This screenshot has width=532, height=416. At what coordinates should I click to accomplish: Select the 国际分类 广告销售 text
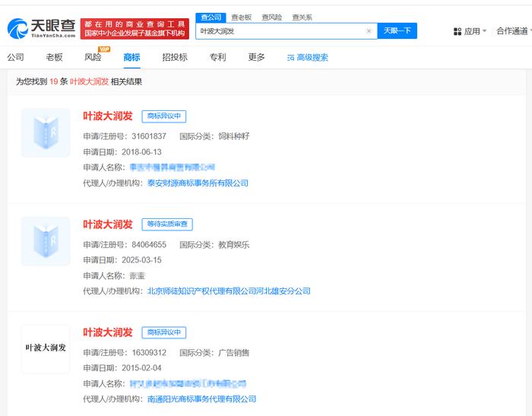(x=214, y=352)
